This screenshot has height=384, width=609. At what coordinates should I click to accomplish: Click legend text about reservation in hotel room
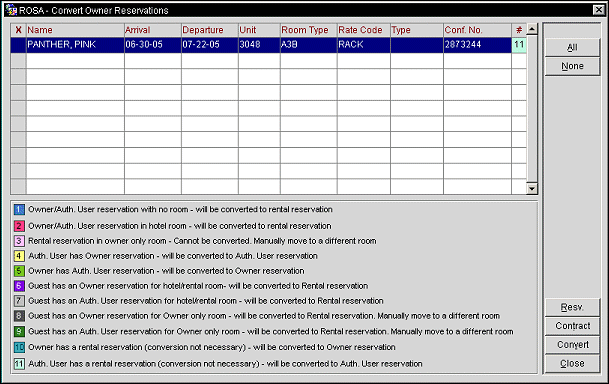(x=179, y=226)
